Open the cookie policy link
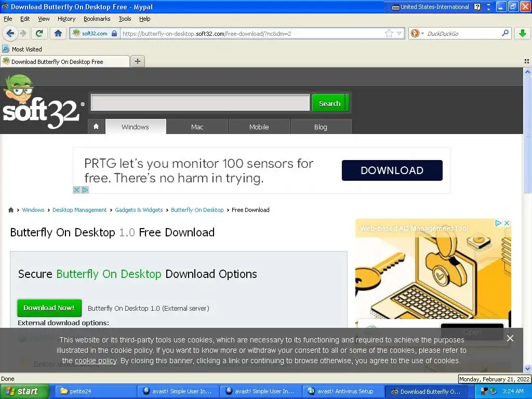Screen dimensions: 532x399 click(96, 361)
